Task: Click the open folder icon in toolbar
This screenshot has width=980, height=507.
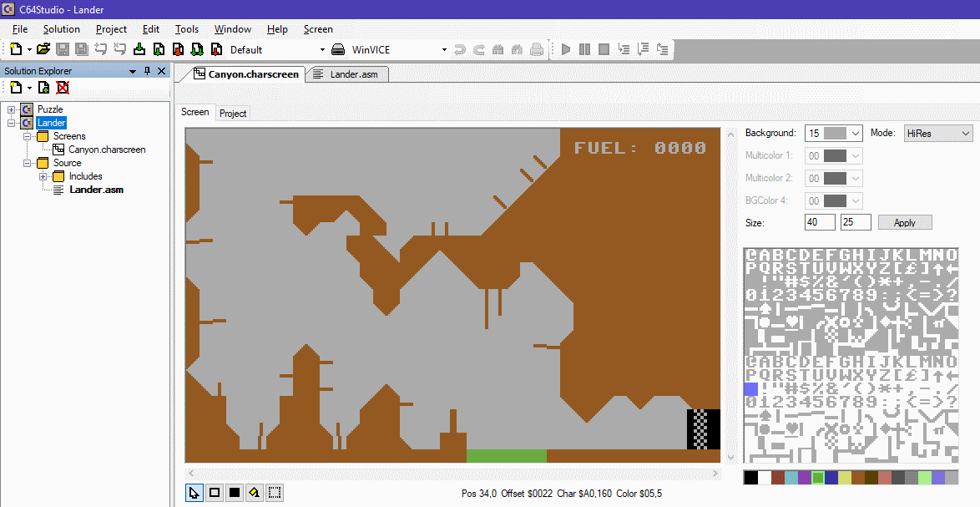Action: point(43,49)
